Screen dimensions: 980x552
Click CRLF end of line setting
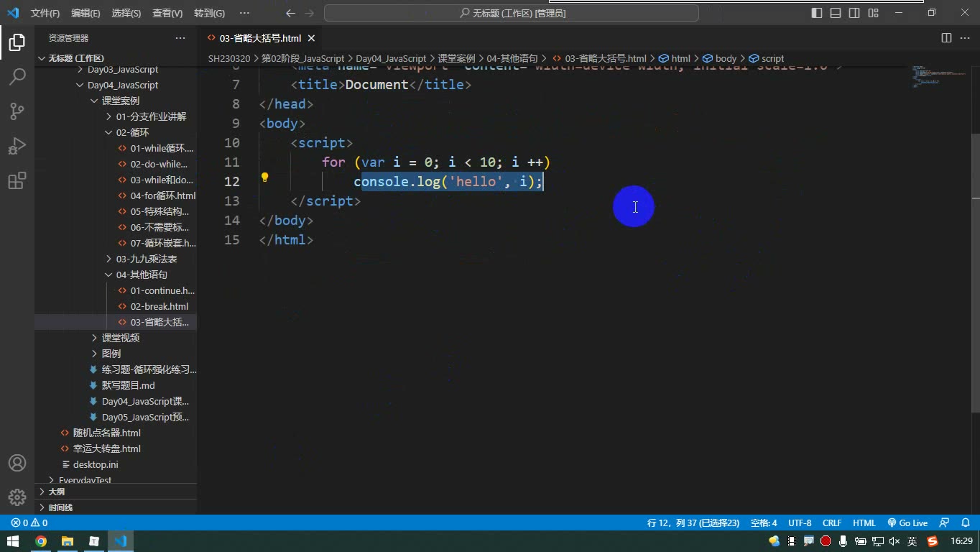tap(832, 523)
